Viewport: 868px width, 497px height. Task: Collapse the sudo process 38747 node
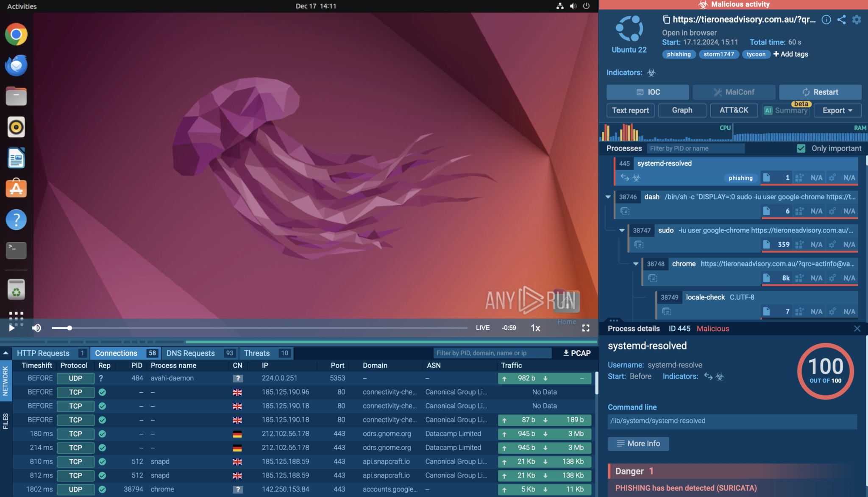pos(622,230)
